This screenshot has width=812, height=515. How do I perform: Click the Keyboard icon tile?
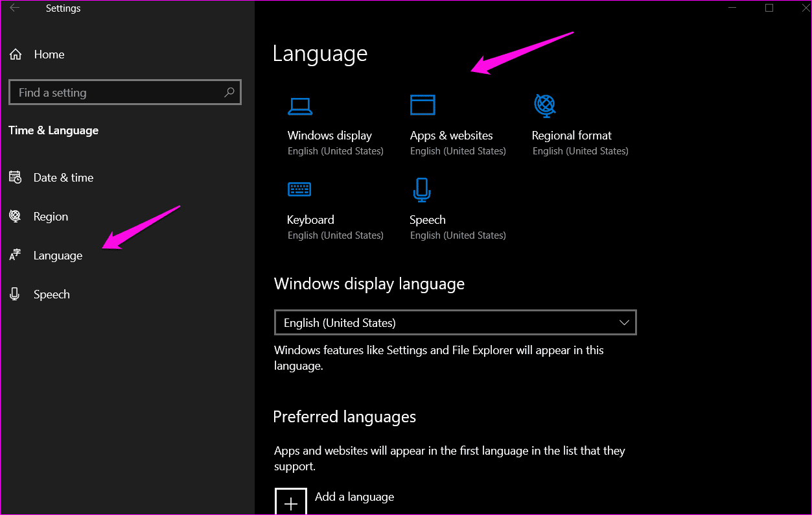(x=299, y=189)
